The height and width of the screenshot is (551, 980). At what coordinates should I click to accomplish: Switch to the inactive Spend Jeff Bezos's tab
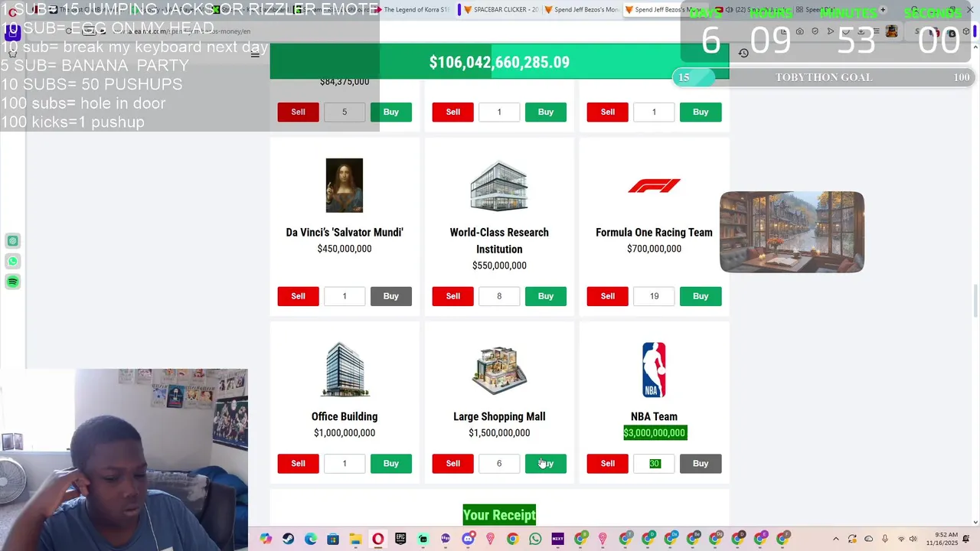581,10
